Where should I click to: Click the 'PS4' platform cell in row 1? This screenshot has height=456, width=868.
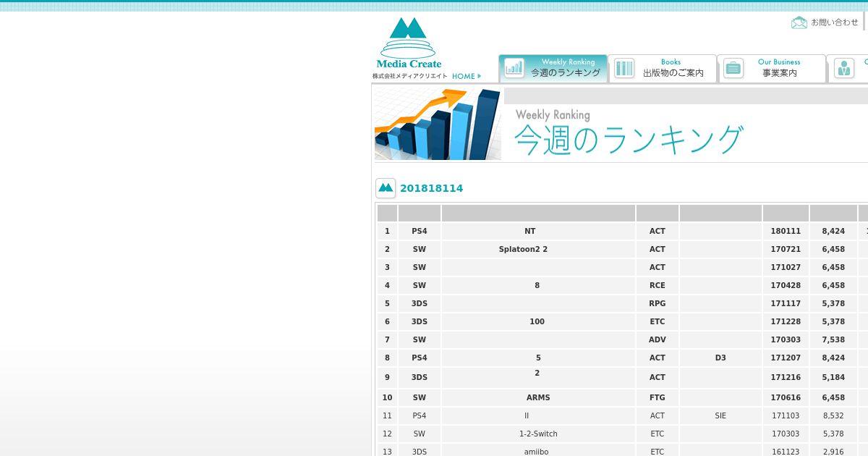(x=420, y=231)
